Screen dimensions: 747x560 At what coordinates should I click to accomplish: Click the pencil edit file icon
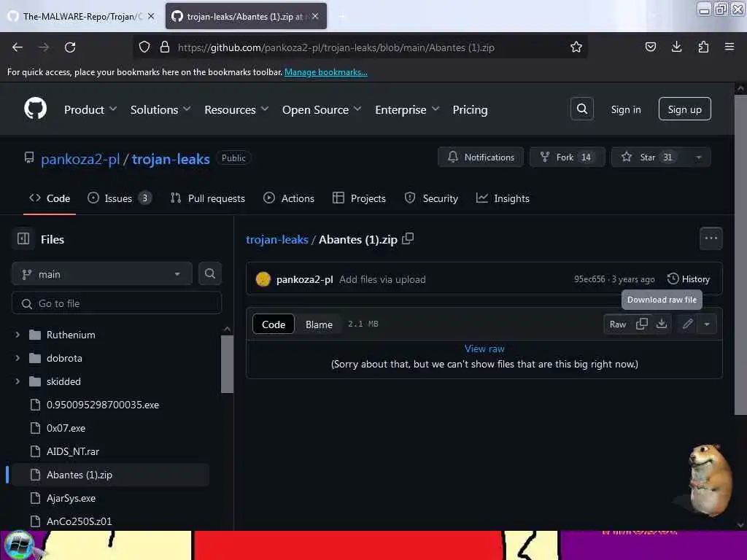pos(687,324)
